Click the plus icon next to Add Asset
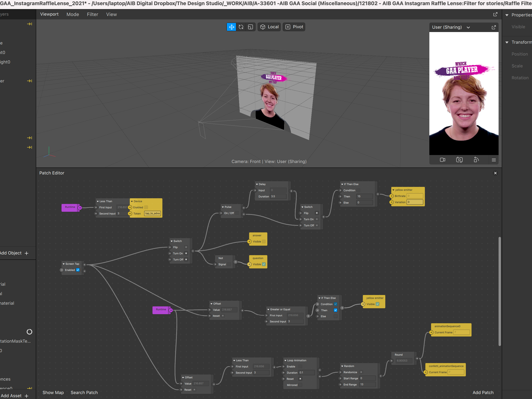 coord(27,396)
